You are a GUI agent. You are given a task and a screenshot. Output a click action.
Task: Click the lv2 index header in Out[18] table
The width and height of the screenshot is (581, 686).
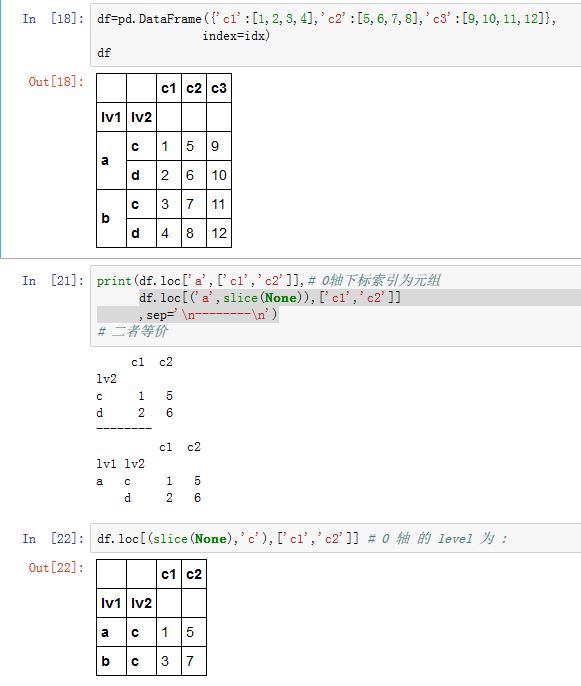(141, 117)
